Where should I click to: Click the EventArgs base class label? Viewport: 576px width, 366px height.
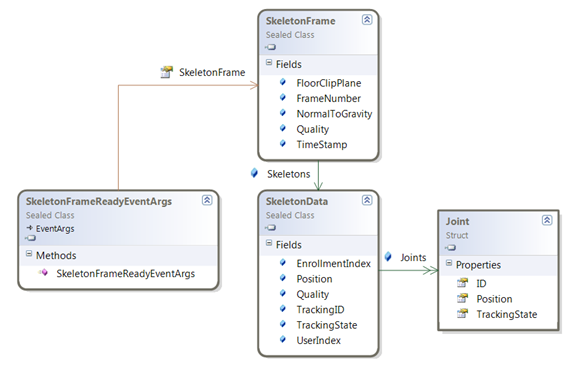click(x=55, y=229)
